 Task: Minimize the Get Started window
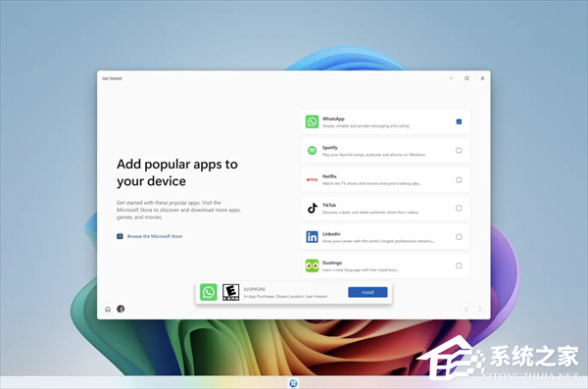[451, 78]
